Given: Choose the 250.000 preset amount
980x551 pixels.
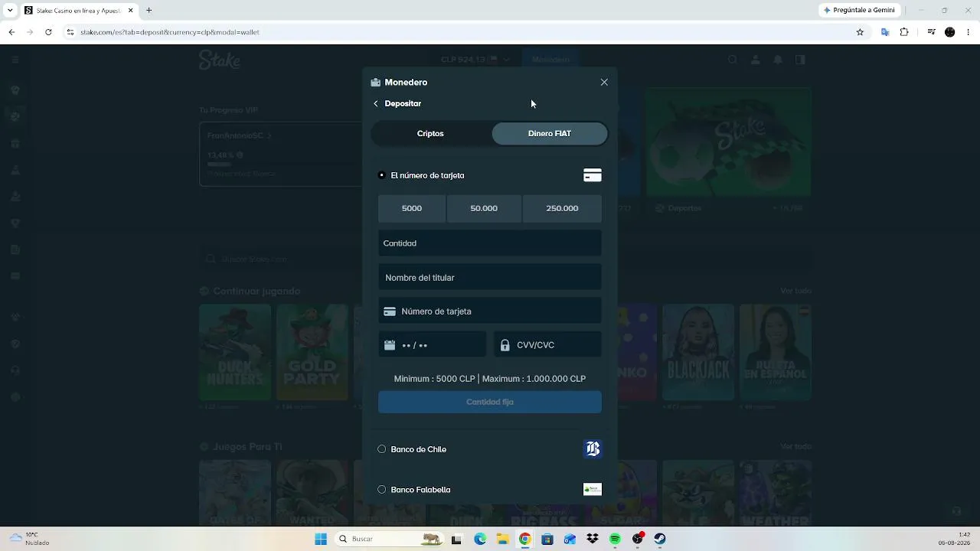Looking at the screenshot, I should pos(562,208).
